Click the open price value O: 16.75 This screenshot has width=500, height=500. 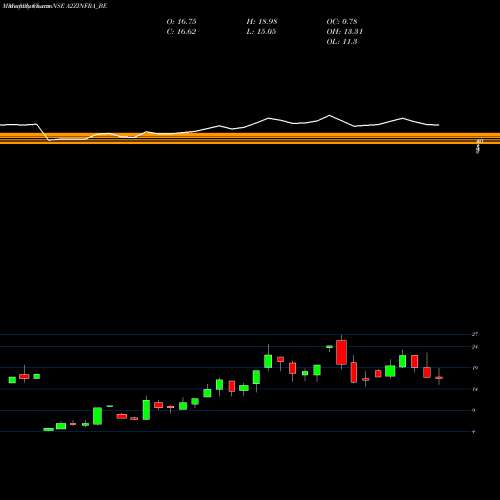pyautogui.click(x=181, y=21)
